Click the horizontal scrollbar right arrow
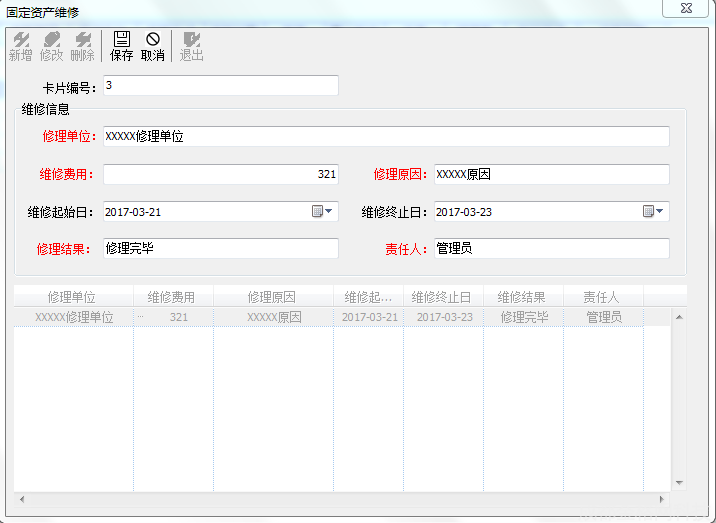 [661, 498]
